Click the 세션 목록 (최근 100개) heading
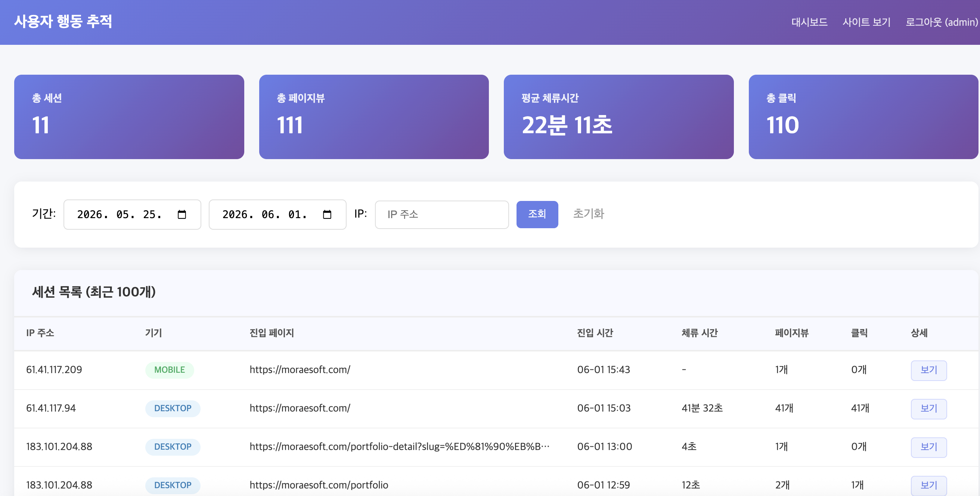Screen dimensions: 980x496 94,292
